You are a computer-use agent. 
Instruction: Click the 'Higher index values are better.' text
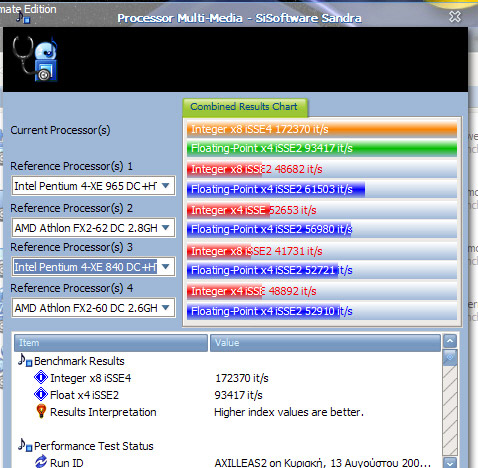[289, 412]
